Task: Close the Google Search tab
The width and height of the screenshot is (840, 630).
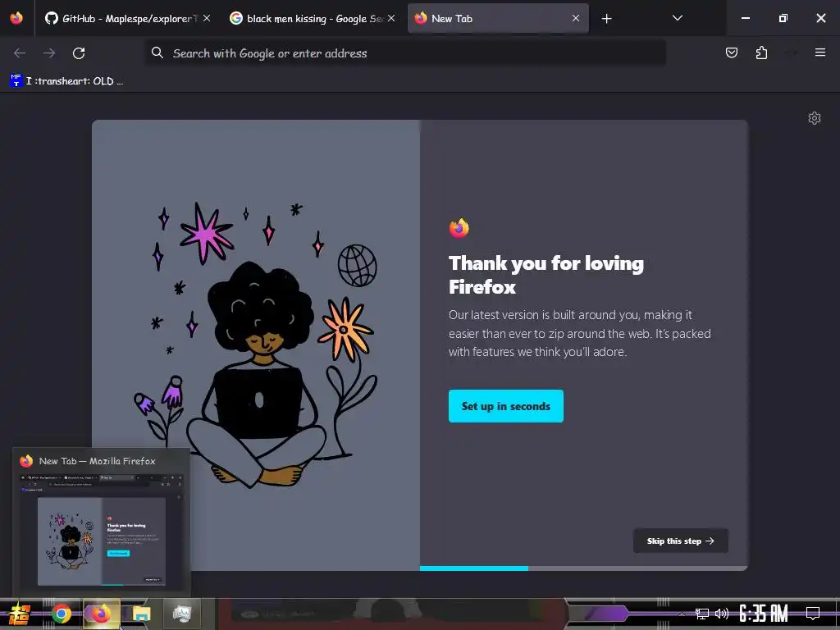Action: click(x=391, y=18)
